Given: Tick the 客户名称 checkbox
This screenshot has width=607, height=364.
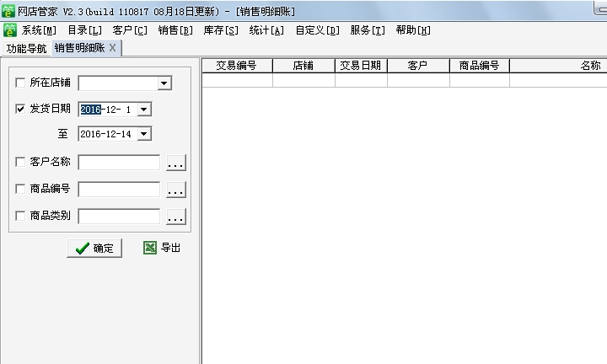Looking at the screenshot, I should pyautogui.click(x=20, y=162).
